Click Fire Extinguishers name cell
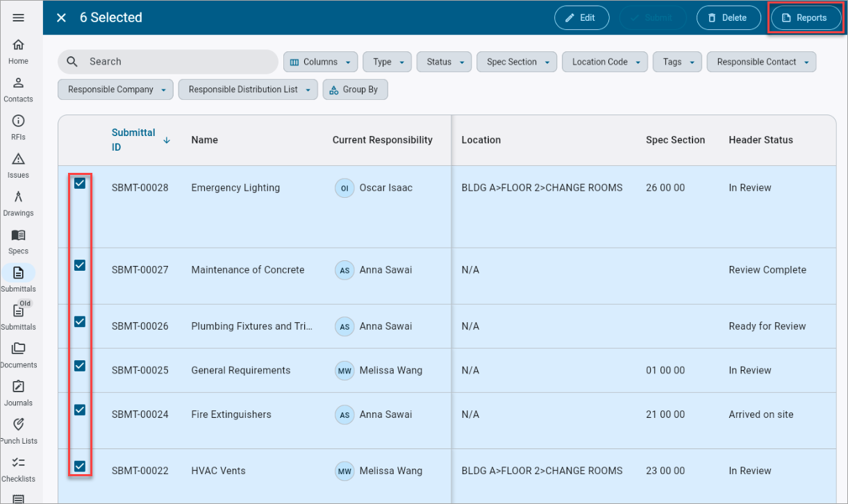848x504 pixels. pyautogui.click(x=231, y=414)
